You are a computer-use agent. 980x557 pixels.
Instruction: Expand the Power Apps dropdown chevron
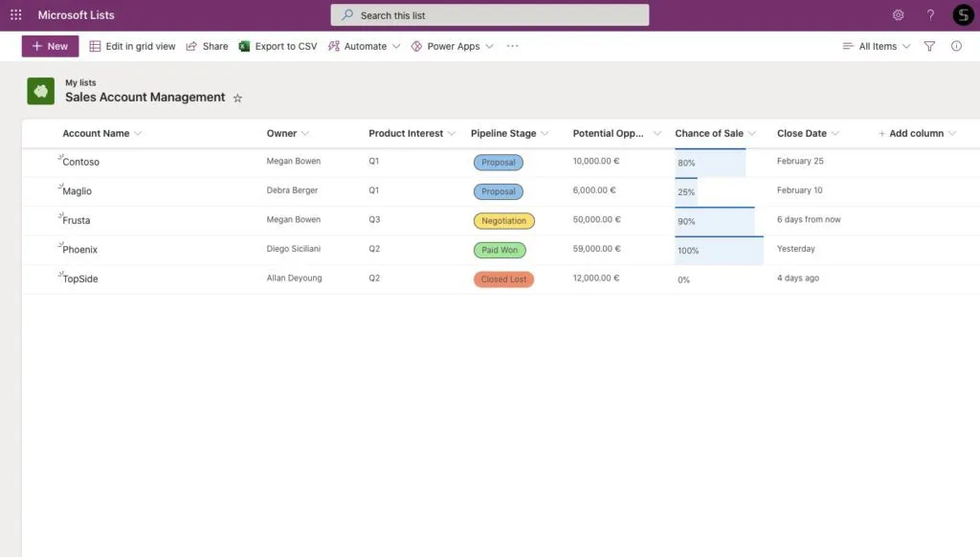[489, 46]
